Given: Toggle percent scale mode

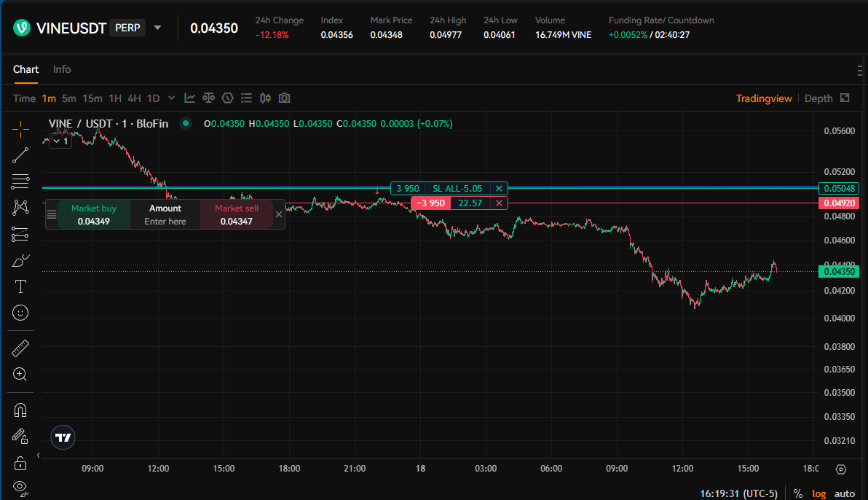Looking at the screenshot, I should (797, 493).
